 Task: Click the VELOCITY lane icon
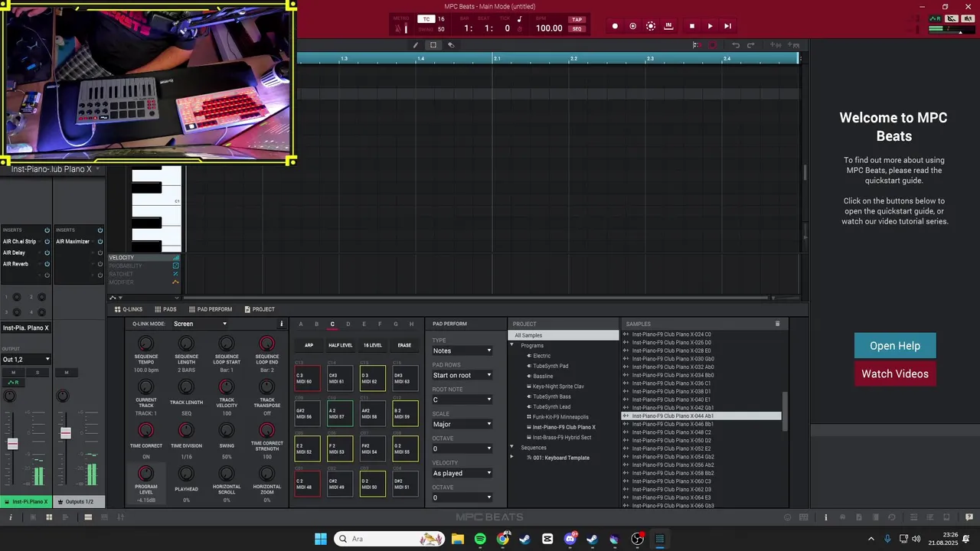pyautogui.click(x=176, y=258)
